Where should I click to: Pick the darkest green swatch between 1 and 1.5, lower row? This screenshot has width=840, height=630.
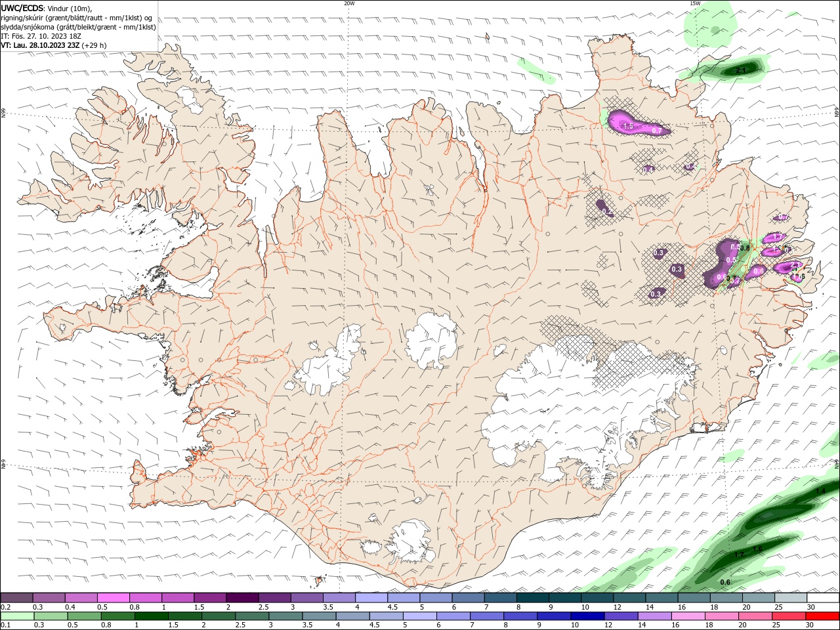pos(151,616)
